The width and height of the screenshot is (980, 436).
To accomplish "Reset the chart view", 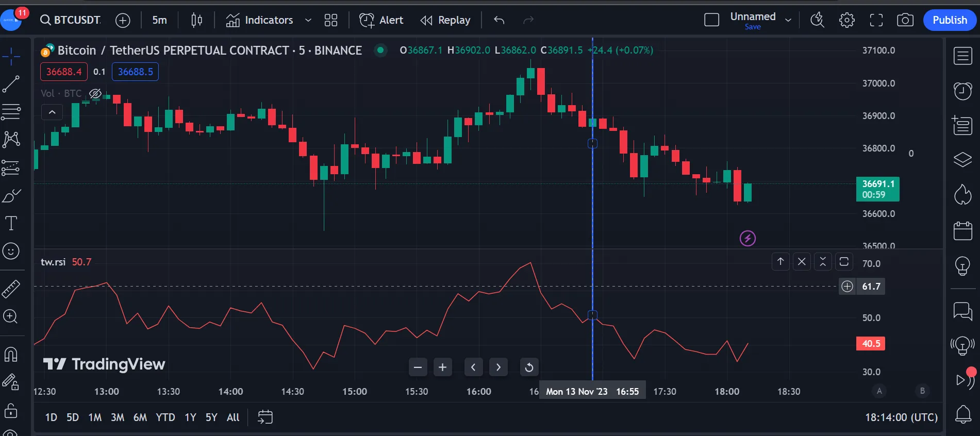I will point(529,367).
